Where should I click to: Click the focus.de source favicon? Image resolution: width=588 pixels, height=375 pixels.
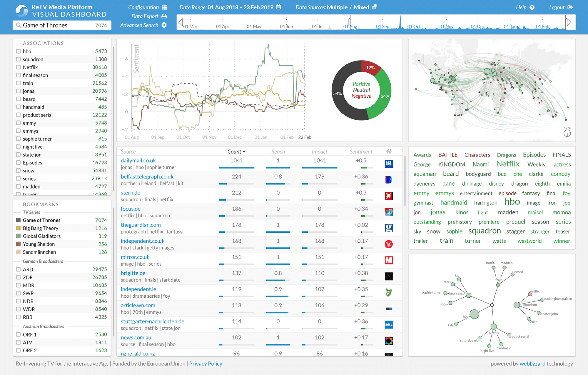coord(389,212)
